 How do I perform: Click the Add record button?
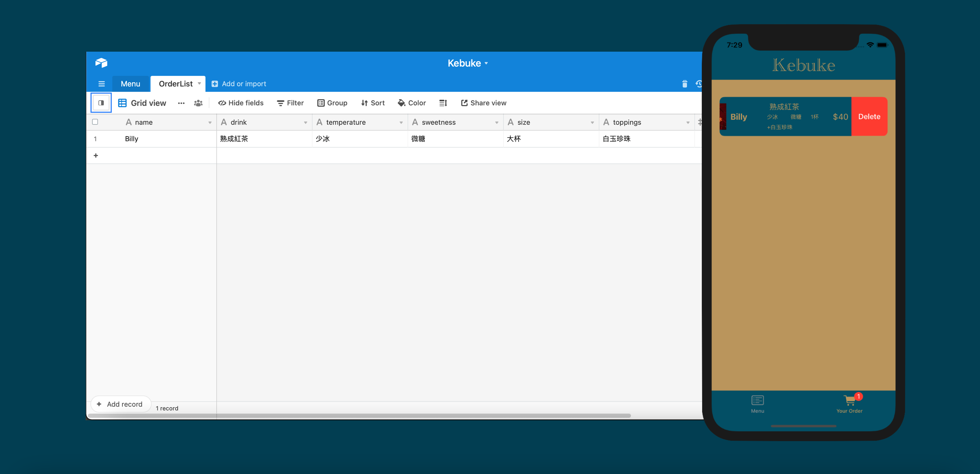[x=121, y=404]
